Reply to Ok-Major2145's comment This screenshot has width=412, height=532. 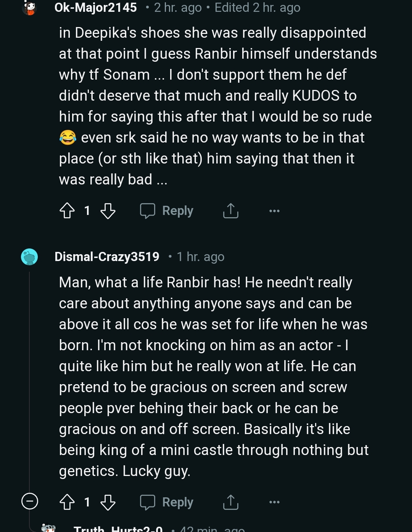tap(167, 211)
